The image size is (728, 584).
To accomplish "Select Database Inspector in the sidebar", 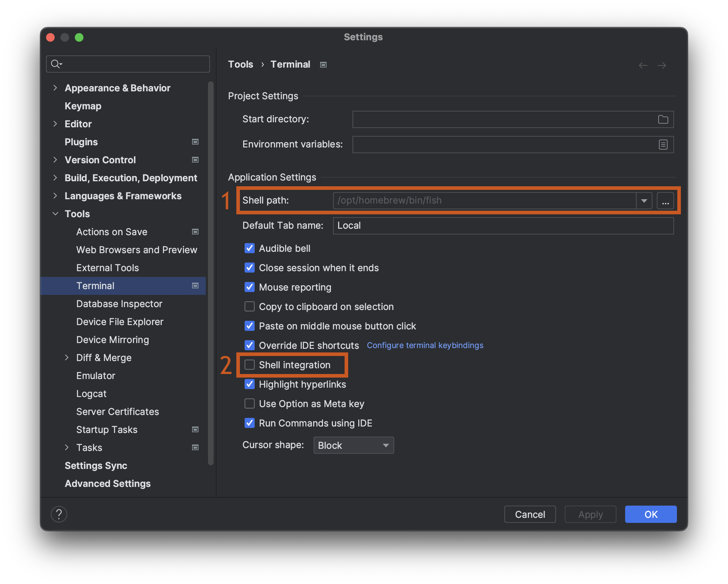I will pyautogui.click(x=119, y=304).
